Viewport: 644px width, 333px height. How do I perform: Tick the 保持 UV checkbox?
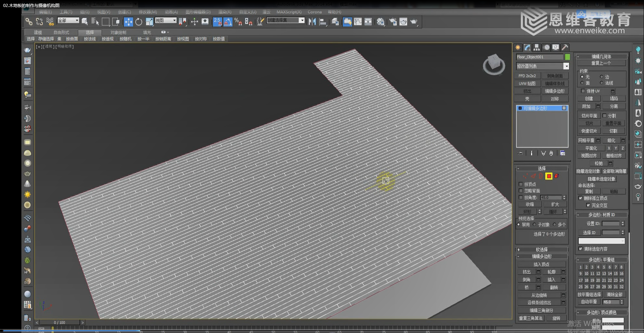click(x=583, y=91)
